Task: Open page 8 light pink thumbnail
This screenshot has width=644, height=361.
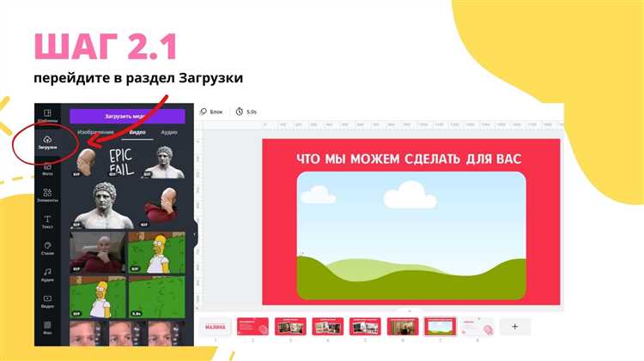Action: pos(477,327)
